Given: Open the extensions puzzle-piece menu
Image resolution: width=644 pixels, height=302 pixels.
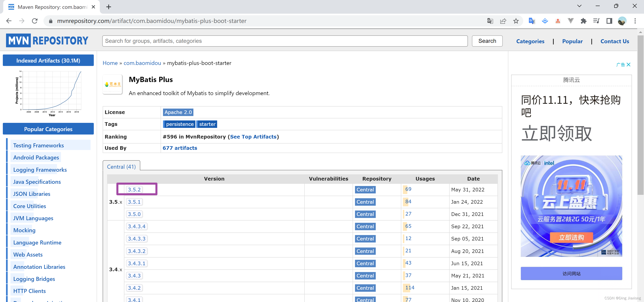Looking at the screenshot, I should (583, 21).
